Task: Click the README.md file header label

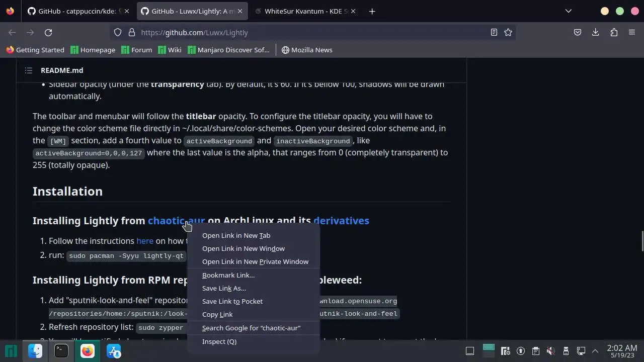Action: point(62,70)
